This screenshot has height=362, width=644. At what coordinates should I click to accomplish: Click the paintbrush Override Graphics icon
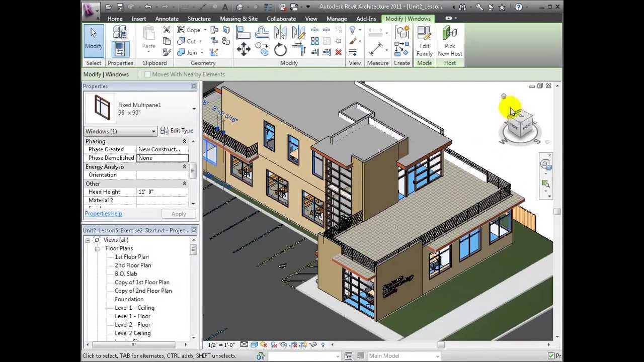tap(352, 41)
